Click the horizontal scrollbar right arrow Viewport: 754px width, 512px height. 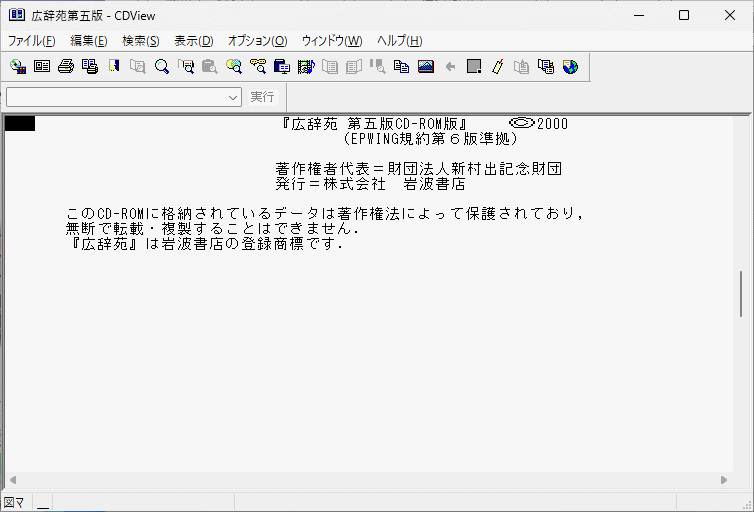724,480
